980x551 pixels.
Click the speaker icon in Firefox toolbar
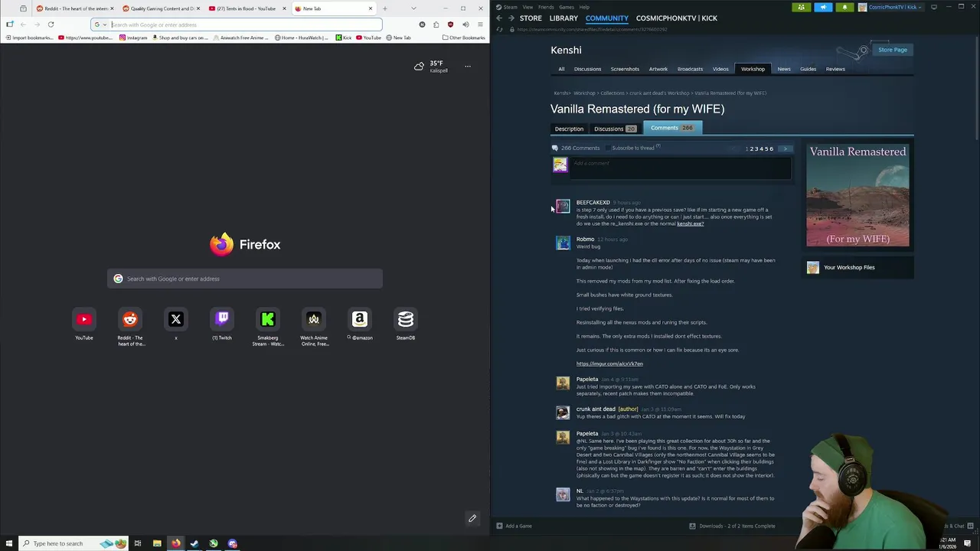pyautogui.click(x=465, y=24)
